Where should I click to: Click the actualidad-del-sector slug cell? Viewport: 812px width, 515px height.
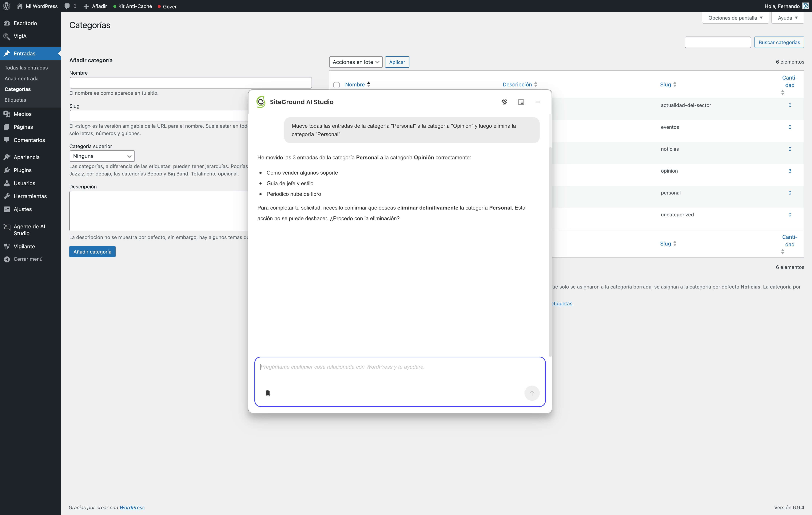686,105
